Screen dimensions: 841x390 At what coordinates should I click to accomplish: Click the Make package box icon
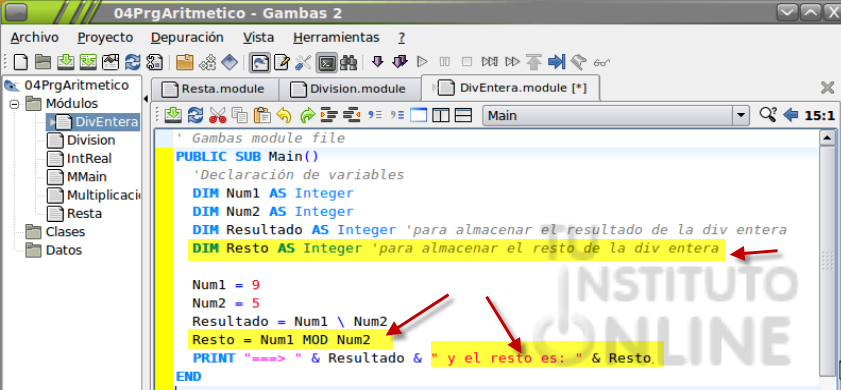(x=155, y=62)
